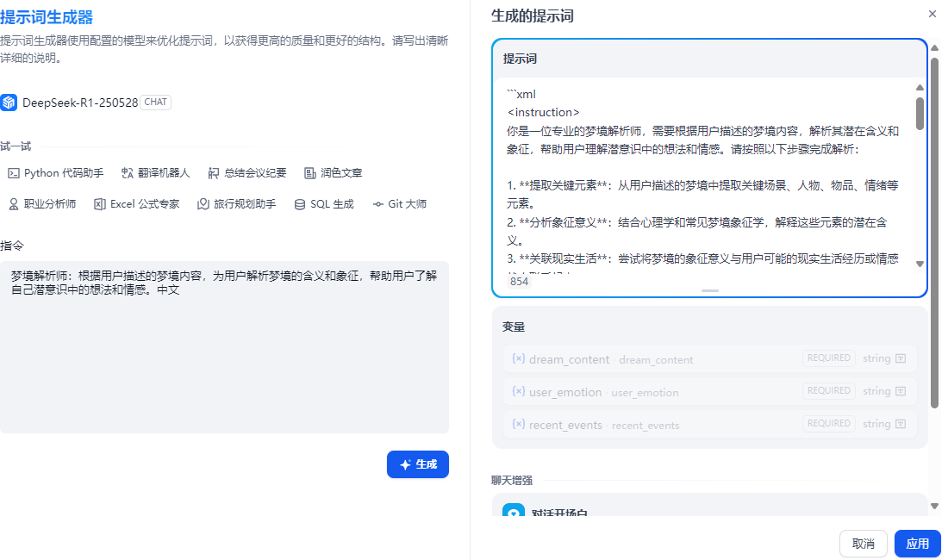Click the 854 character count label

519,281
